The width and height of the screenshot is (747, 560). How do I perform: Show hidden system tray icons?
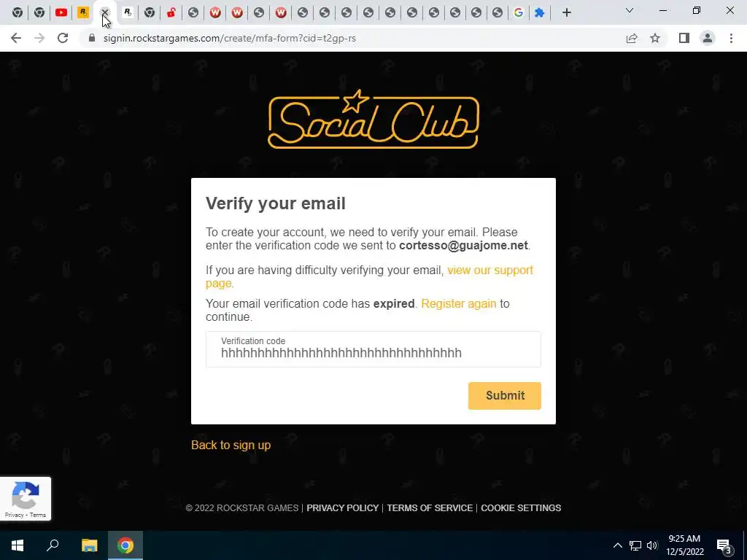617,545
